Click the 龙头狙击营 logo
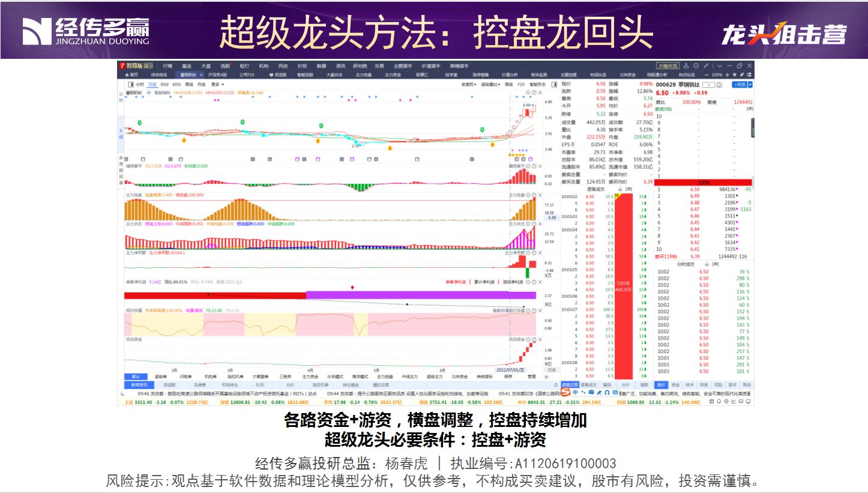 coord(784,33)
